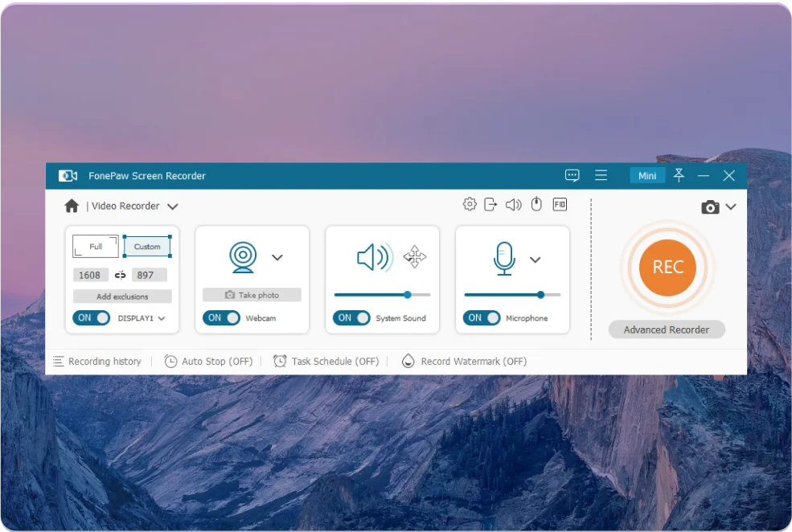Click the large system sound speaker icon
Viewport: 792px width, 532px height.
point(375,257)
